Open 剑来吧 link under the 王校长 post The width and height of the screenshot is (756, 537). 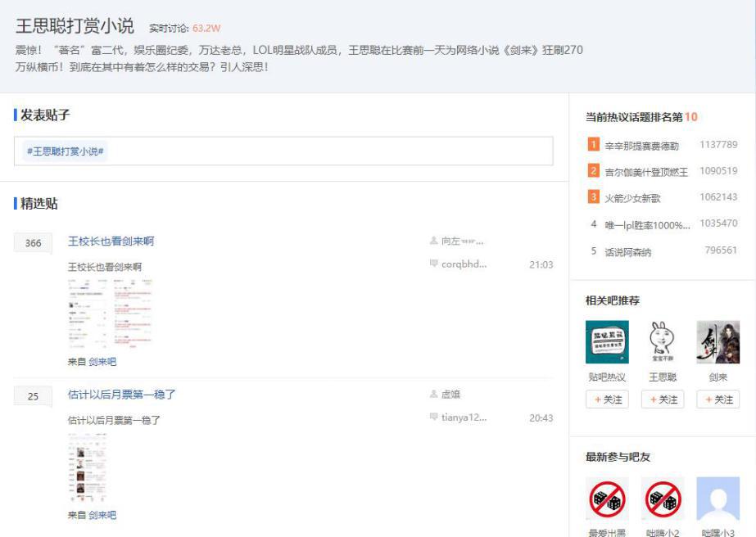(x=102, y=362)
